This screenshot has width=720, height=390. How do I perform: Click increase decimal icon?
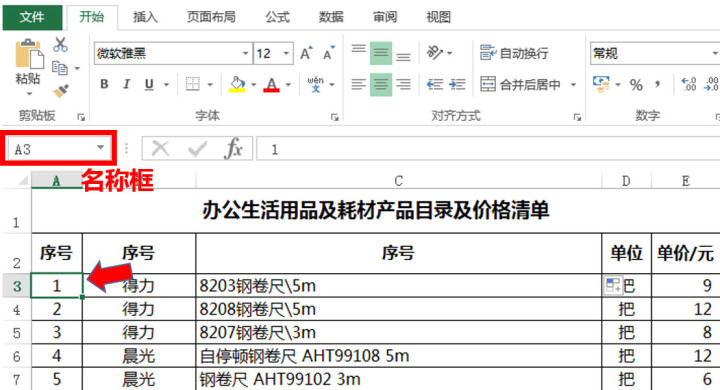[689, 85]
